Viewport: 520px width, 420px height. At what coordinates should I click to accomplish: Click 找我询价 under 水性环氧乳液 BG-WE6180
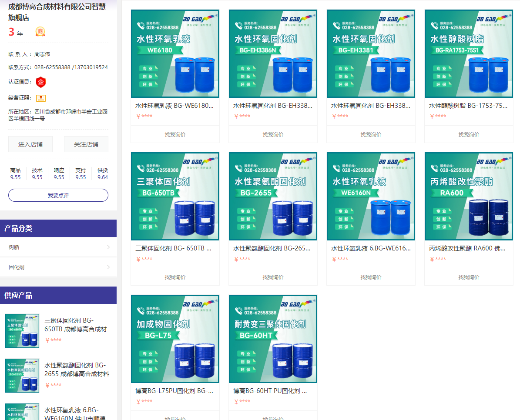(175, 134)
